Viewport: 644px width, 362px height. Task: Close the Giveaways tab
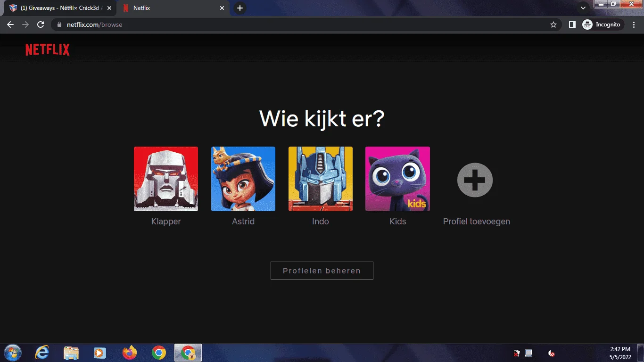(x=109, y=8)
